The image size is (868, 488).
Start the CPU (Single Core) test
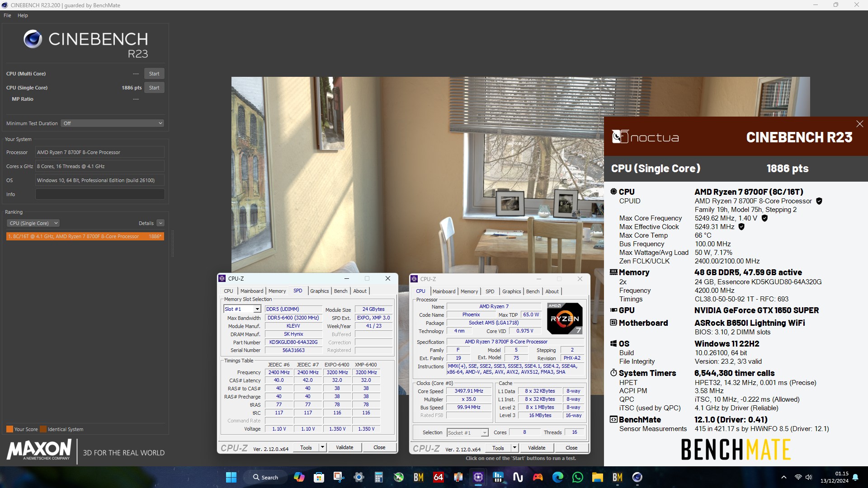pos(154,88)
